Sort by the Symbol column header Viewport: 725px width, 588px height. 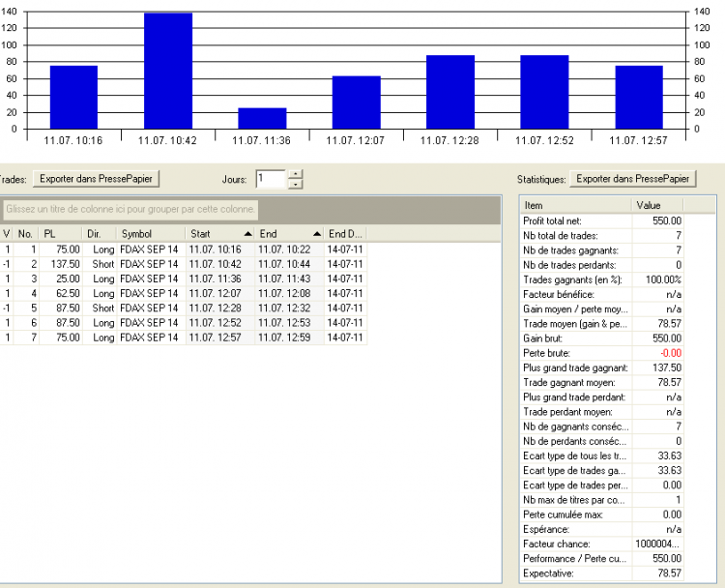[151, 234]
